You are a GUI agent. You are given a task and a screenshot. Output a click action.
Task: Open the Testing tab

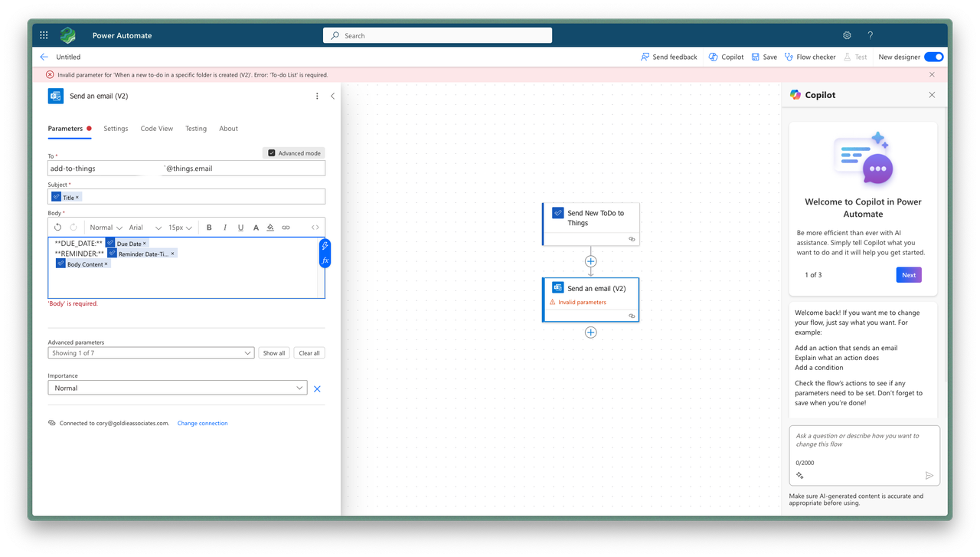click(x=196, y=129)
